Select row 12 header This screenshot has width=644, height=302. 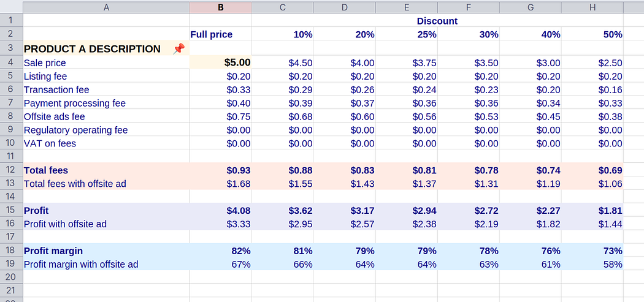click(11, 170)
